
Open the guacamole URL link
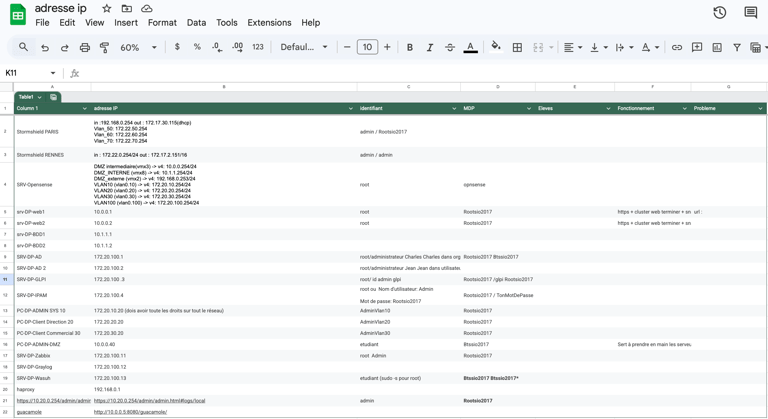(x=130, y=412)
